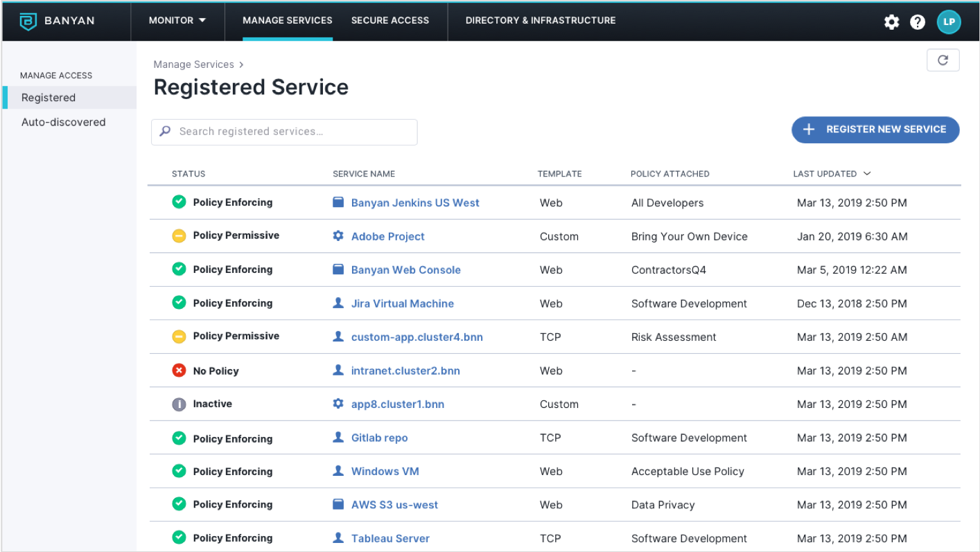Open settings via the gear icon
980x552 pixels.
[x=891, y=21]
